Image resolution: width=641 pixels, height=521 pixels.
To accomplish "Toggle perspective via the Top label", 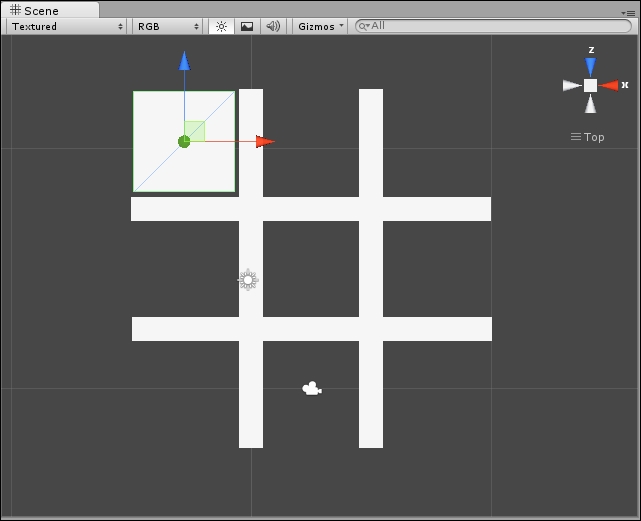I will coord(588,137).
